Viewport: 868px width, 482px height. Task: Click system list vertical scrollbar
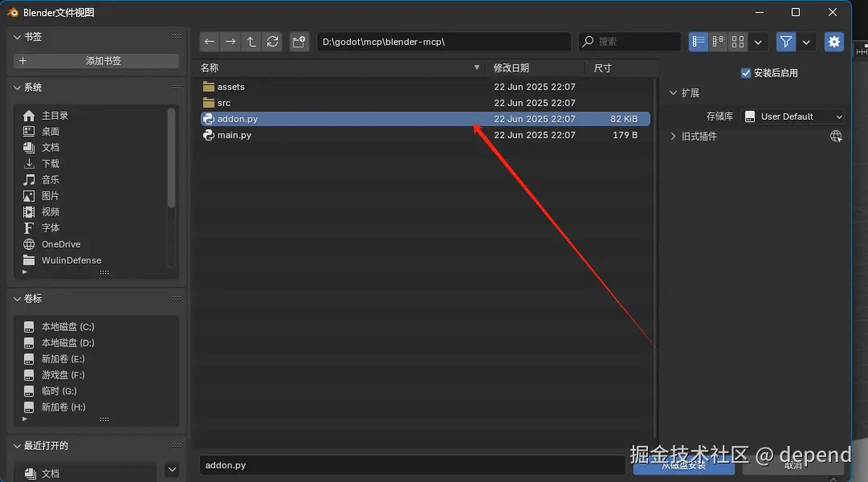click(171, 158)
